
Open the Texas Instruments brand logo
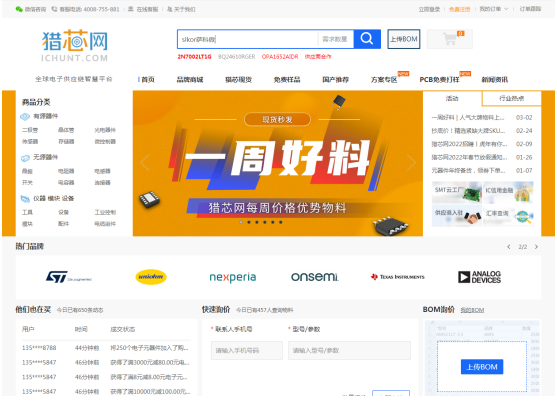pyautogui.click(x=398, y=277)
